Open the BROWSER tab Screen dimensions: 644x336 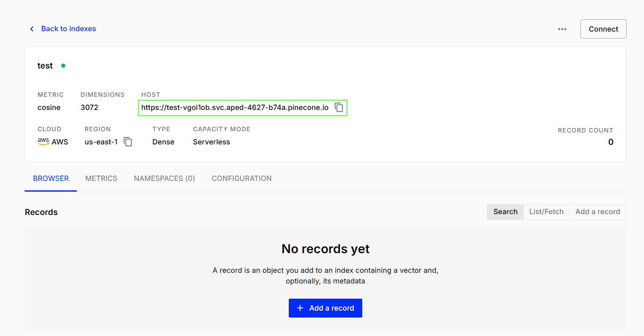pyautogui.click(x=51, y=178)
